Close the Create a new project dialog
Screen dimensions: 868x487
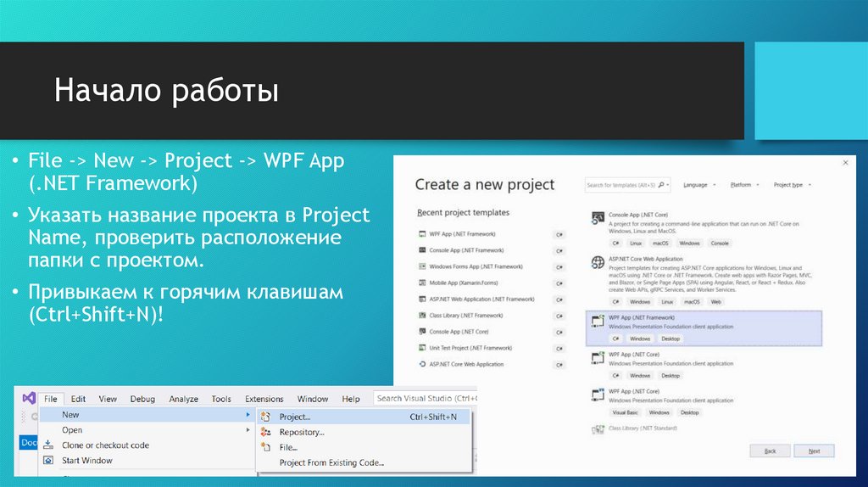coord(845,162)
